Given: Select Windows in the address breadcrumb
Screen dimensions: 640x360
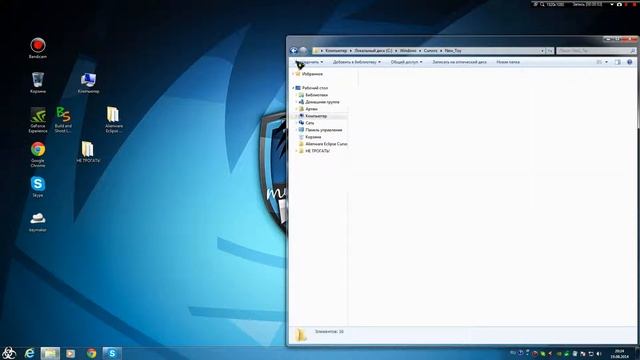Looking at the screenshot, I should tap(408, 51).
